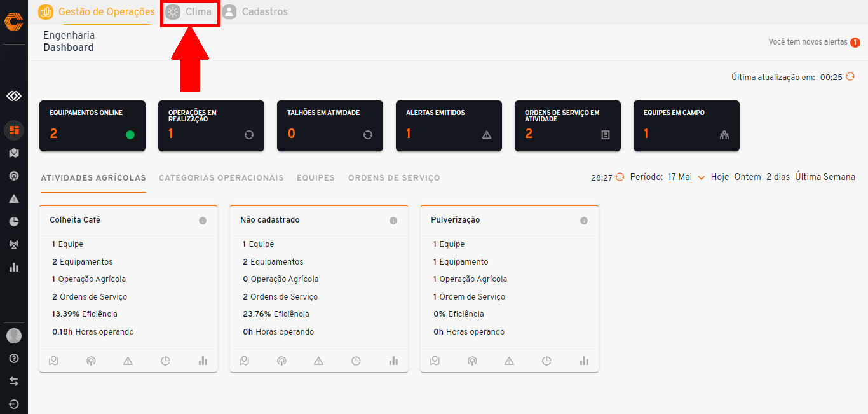
Task: Switch to the Equipes tab
Action: tap(316, 178)
